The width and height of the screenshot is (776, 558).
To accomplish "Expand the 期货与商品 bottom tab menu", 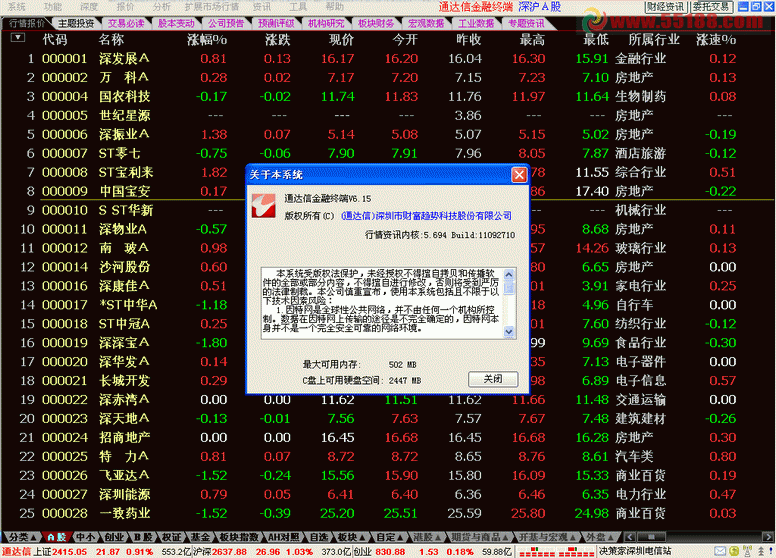I will point(478,537).
